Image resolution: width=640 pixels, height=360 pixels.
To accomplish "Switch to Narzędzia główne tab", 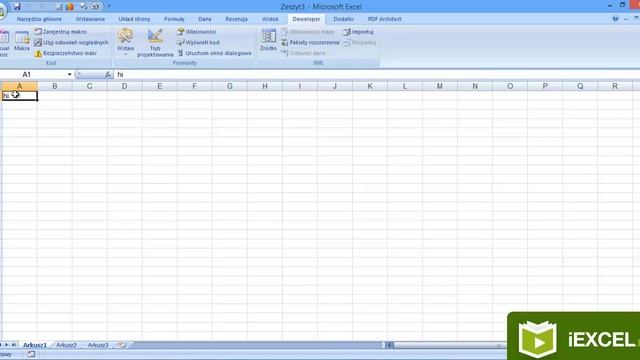I will pyautogui.click(x=39, y=19).
